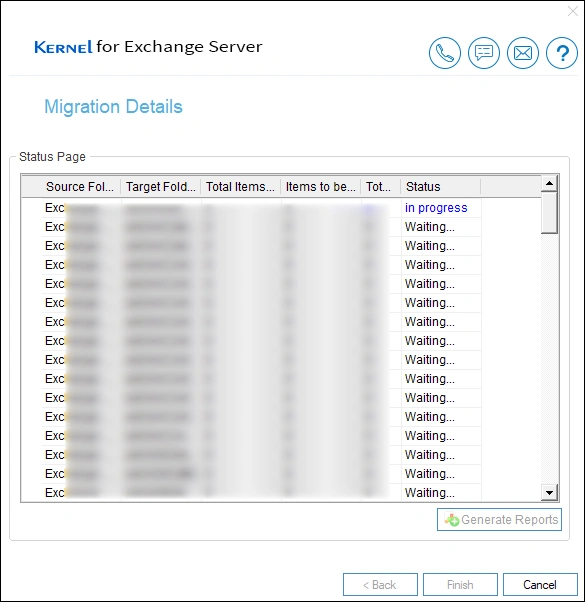Click the Generate Reports button
The width and height of the screenshot is (585, 602).
point(499,519)
